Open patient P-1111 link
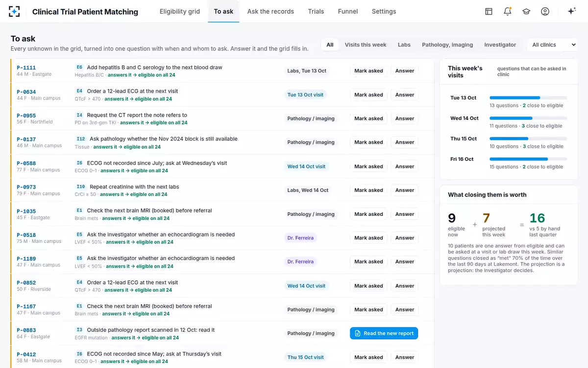Image resolution: width=588 pixels, height=368 pixels. tap(26, 68)
